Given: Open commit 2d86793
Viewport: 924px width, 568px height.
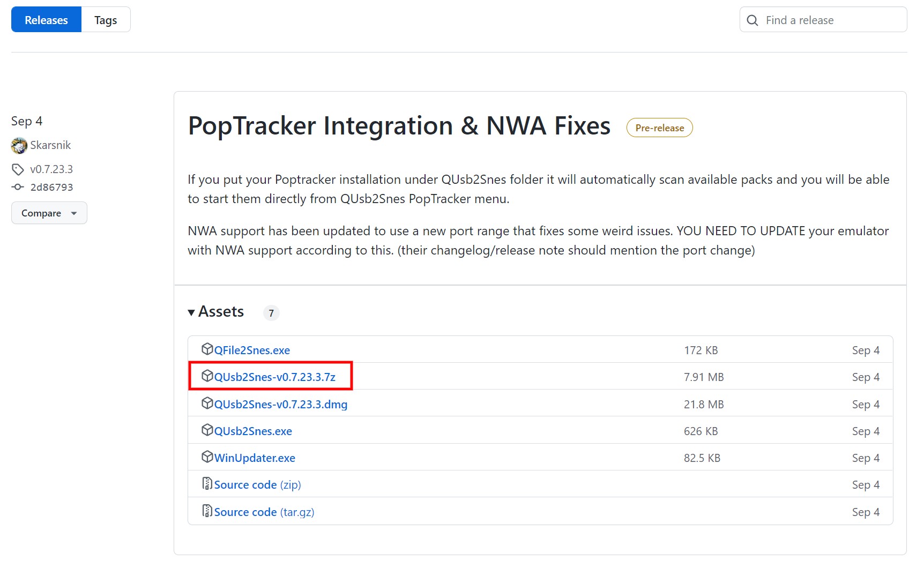Looking at the screenshot, I should pos(51,187).
